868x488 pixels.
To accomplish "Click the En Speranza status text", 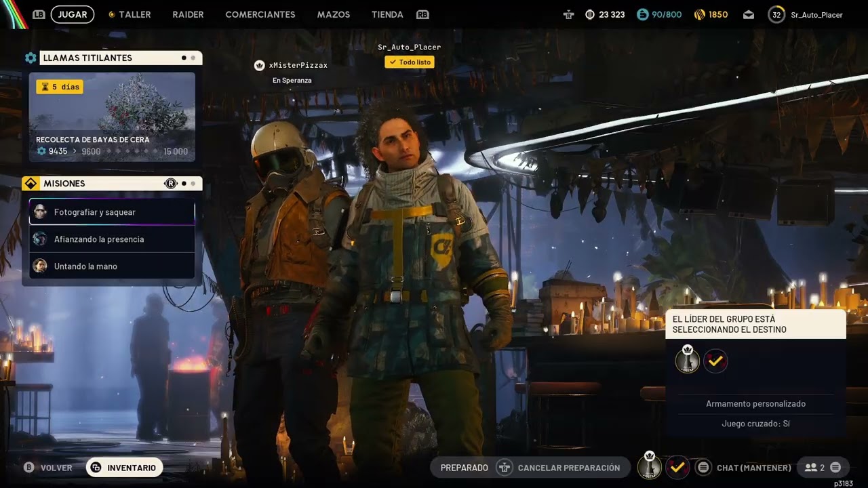I will (292, 81).
